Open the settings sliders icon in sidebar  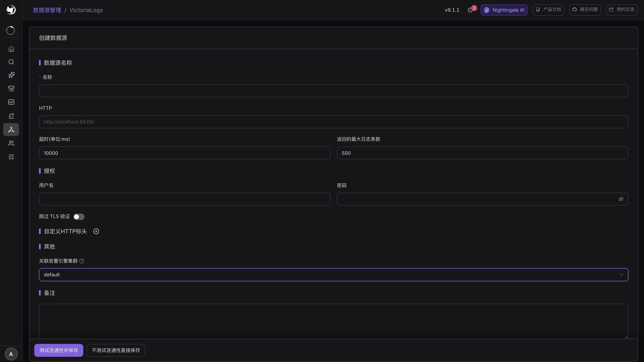pyautogui.click(x=11, y=157)
